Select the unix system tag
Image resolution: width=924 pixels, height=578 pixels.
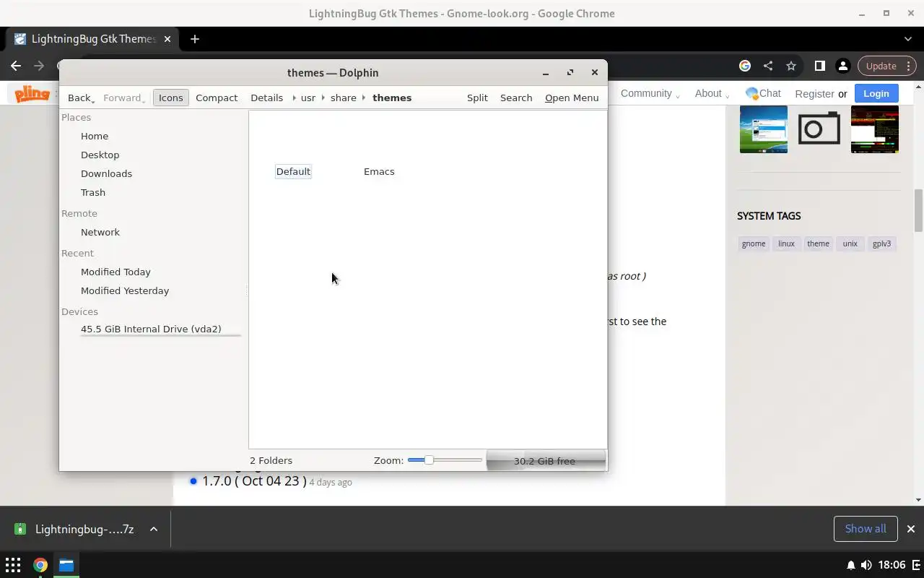[x=850, y=243]
